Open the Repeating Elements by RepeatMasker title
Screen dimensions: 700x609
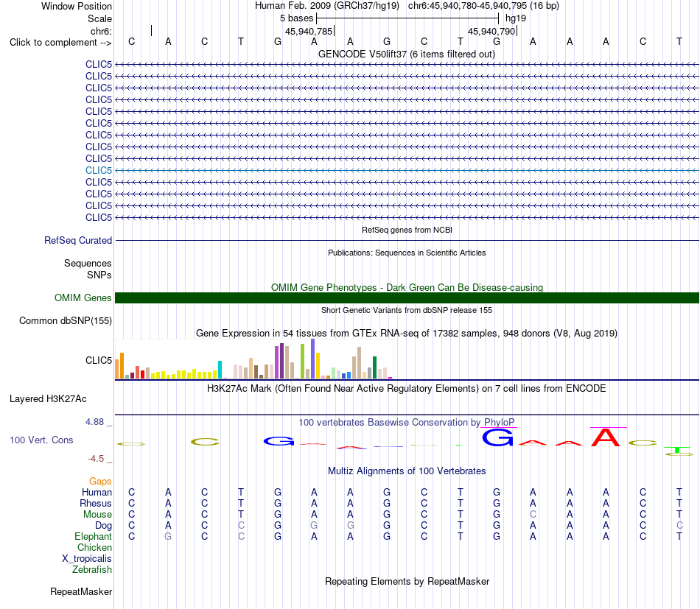click(x=407, y=581)
